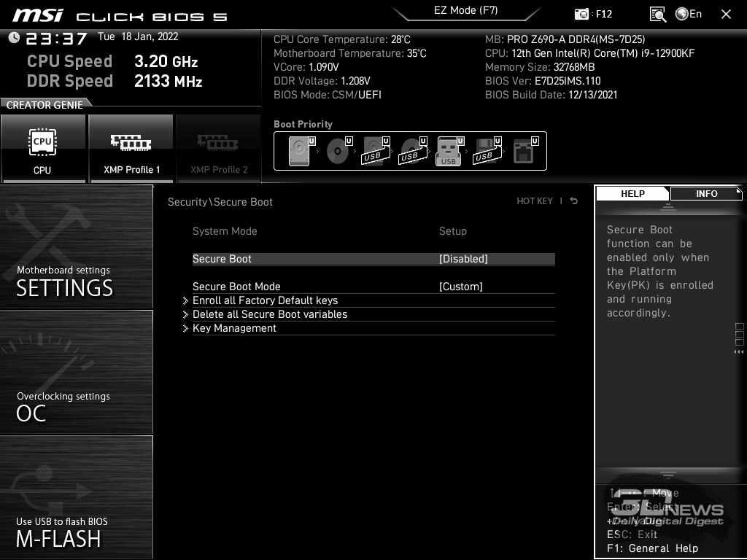
Task: Switch to EZ Mode (F7)
Action: click(x=466, y=10)
